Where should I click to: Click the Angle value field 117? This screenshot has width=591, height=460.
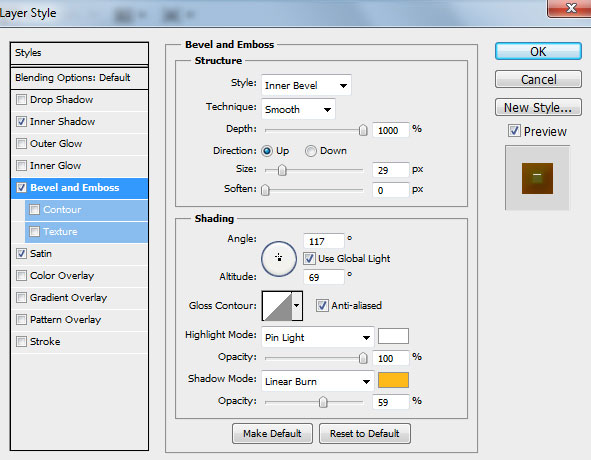click(323, 241)
